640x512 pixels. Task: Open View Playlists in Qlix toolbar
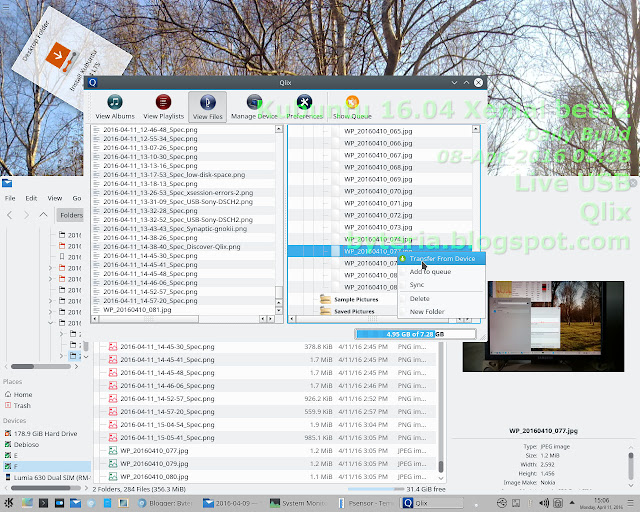tap(163, 107)
